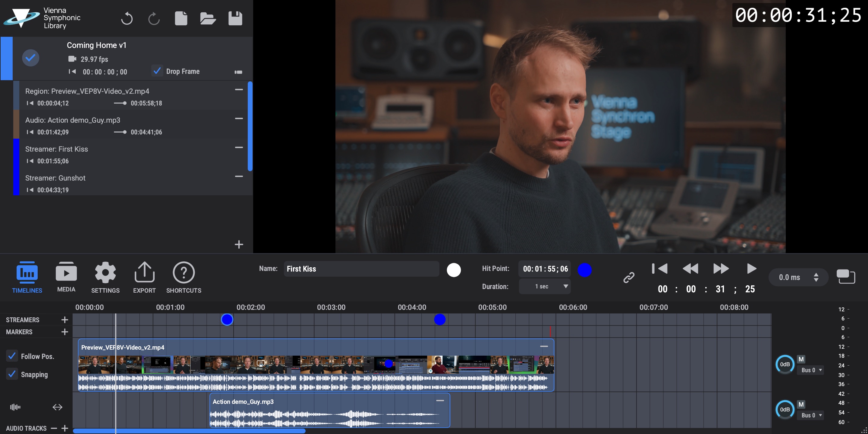Click the horizontal zoom arrows icon
The width and height of the screenshot is (868, 434).
[57, 407]
